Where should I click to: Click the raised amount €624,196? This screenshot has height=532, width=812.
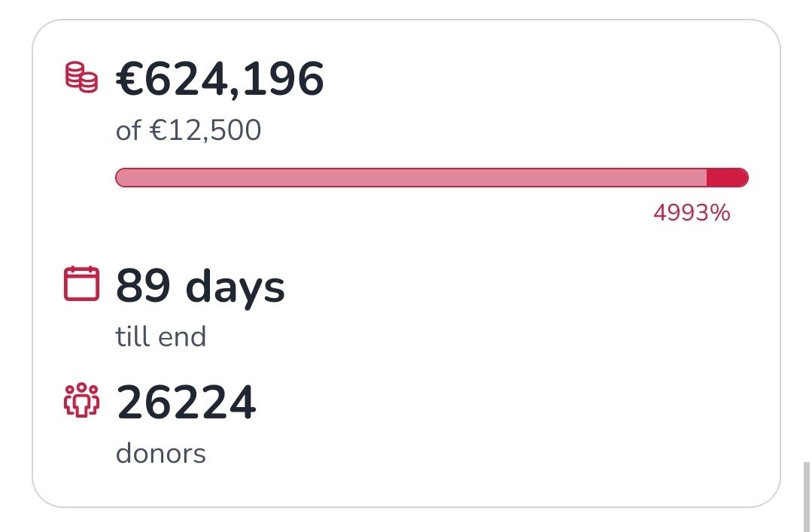(x=220, y=78)
